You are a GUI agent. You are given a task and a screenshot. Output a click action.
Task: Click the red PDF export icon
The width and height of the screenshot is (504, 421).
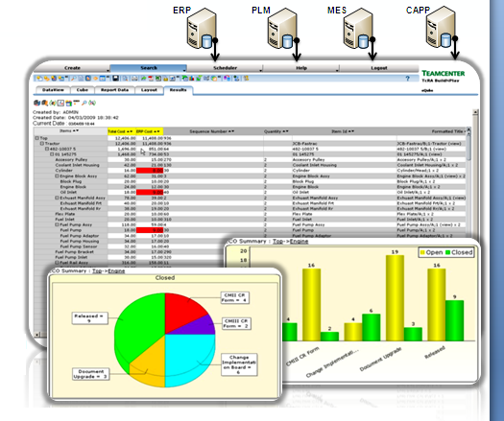click(x=151, y=79)
